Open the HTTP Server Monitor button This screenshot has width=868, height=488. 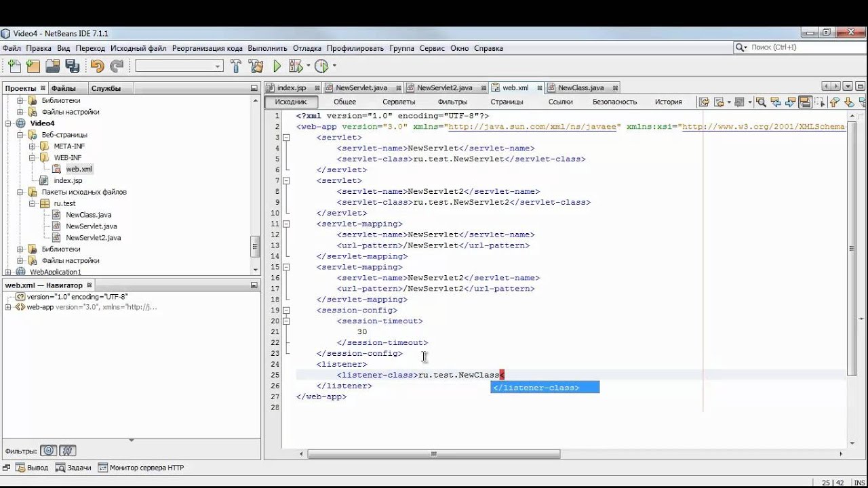141,468
